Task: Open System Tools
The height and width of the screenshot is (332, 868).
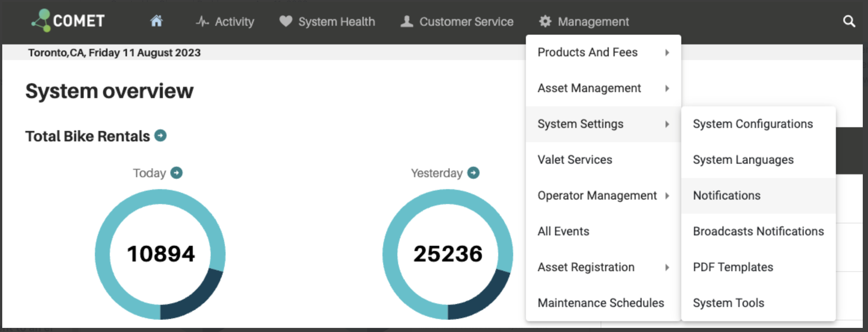Action: 759,303
